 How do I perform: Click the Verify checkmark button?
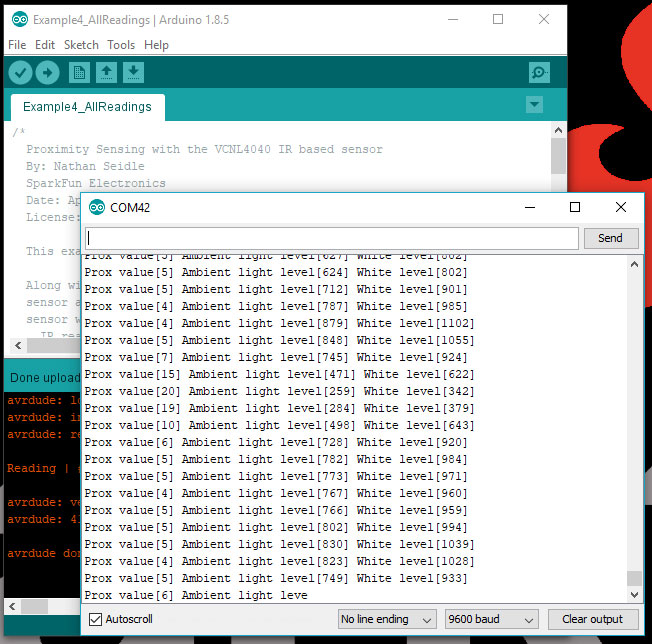20,73
